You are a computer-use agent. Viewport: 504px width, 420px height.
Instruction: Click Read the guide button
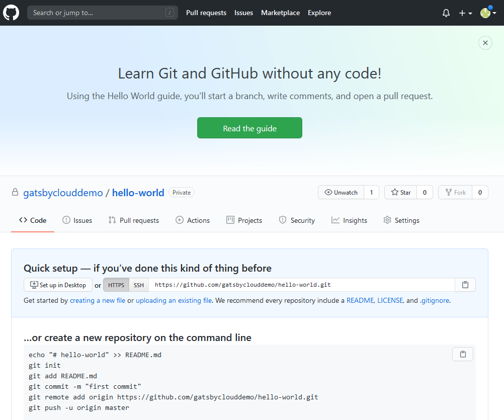tap(249, 128)
